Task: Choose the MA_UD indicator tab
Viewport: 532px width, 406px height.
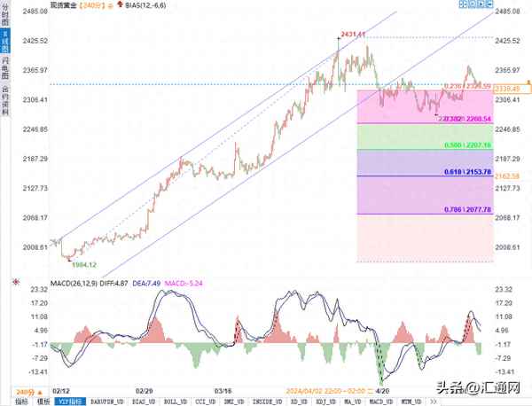Action: 353,402
